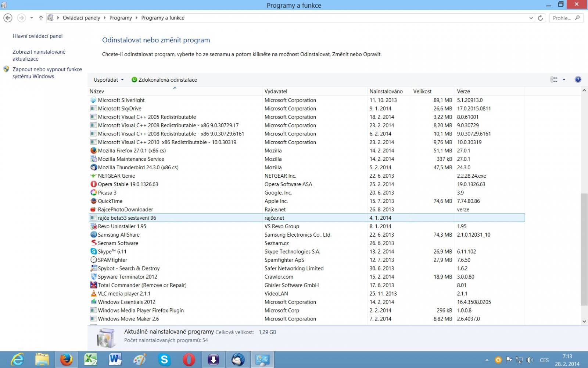
Task: Click Zdokonalená odinstalace toolbar button
Action: (164, 80)
